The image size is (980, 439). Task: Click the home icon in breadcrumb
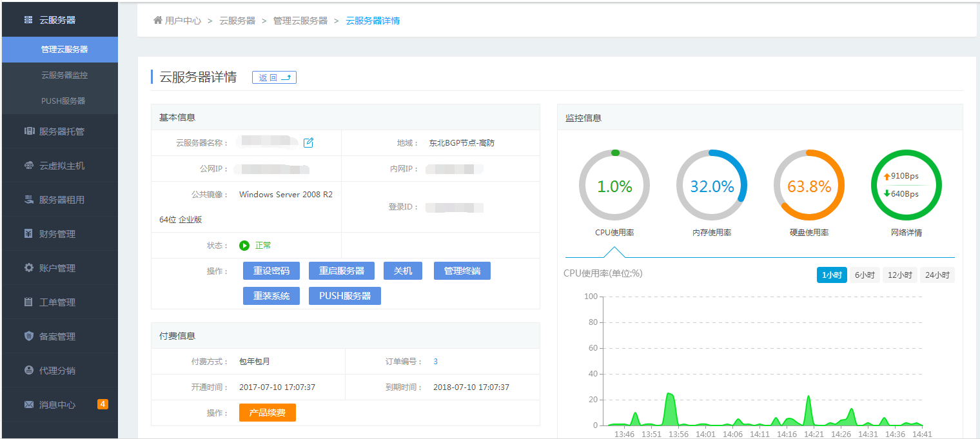point(158,21)
